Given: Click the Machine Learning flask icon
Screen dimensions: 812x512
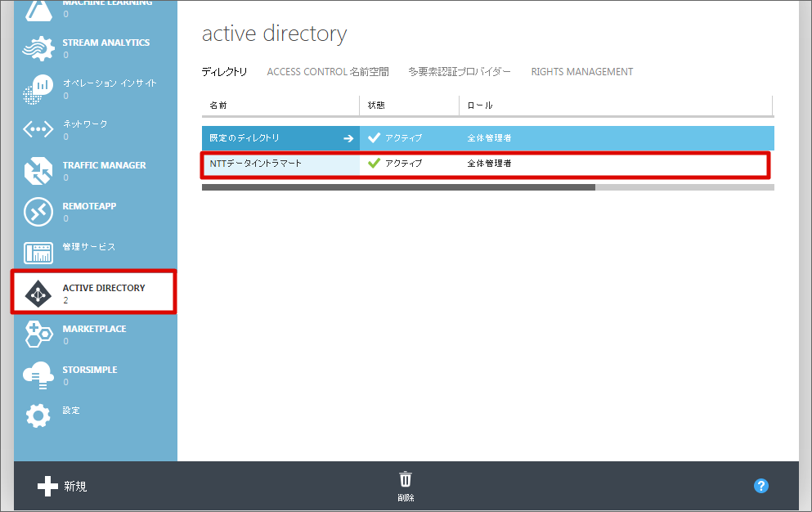Looking at the screenshot, I should [38, 11].
